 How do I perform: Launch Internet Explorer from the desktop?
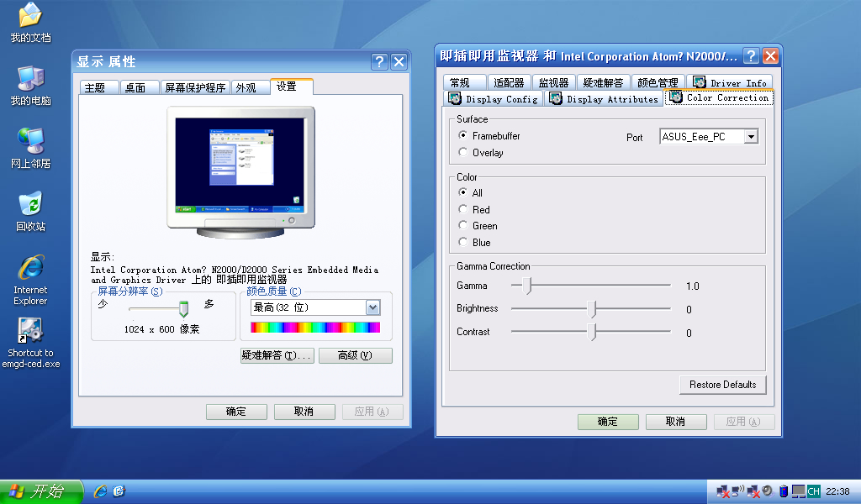point(30,269)
